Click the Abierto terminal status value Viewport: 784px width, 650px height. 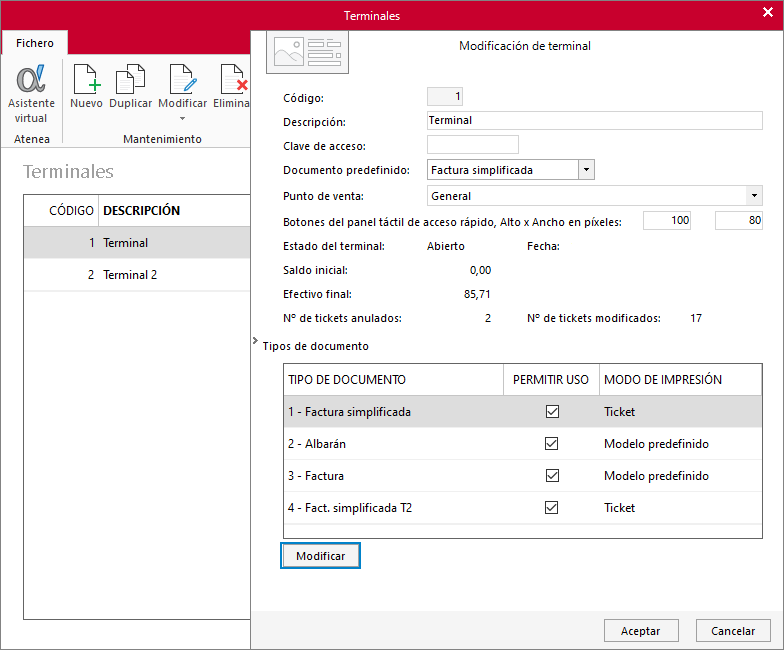[x=446, y=246]
